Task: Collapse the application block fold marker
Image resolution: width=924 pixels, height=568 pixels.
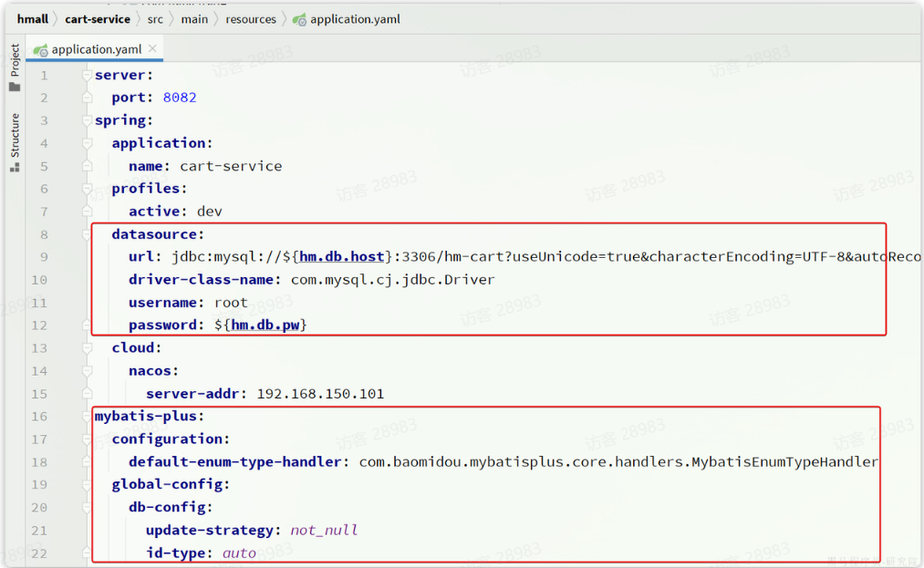Action: pos(88,143)
